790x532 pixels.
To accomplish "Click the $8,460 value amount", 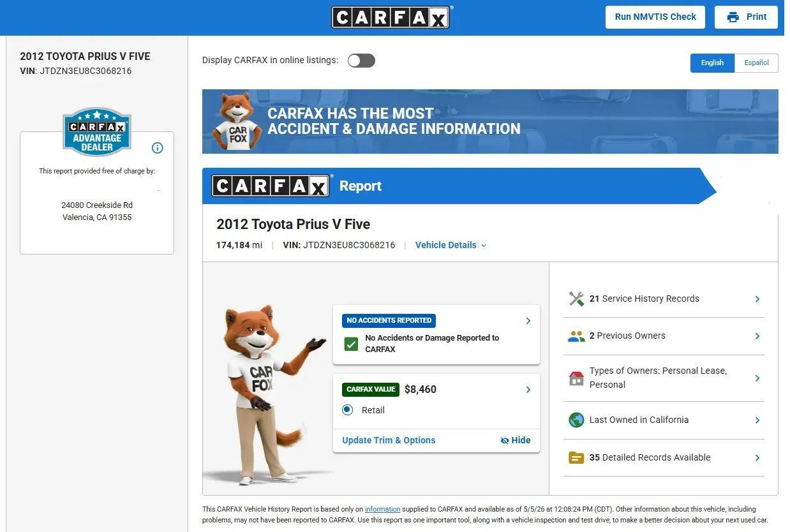I will [421, 389].
